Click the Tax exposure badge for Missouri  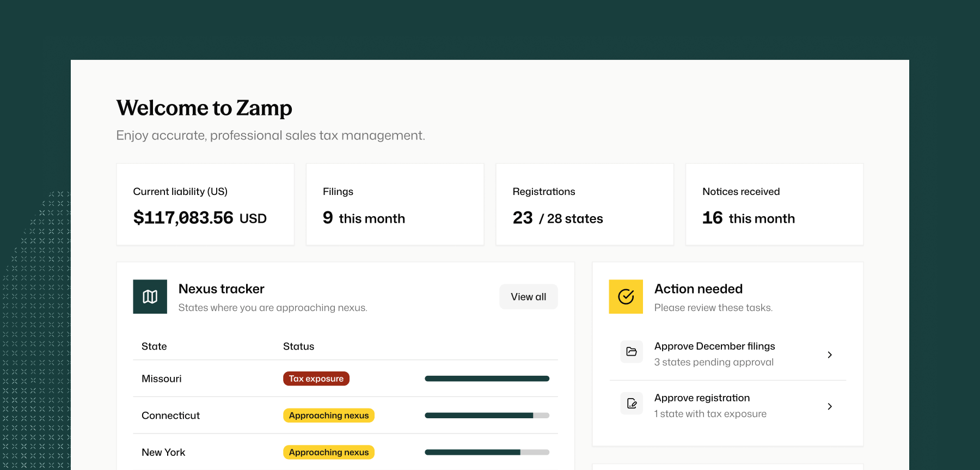[x=316, y=379]
